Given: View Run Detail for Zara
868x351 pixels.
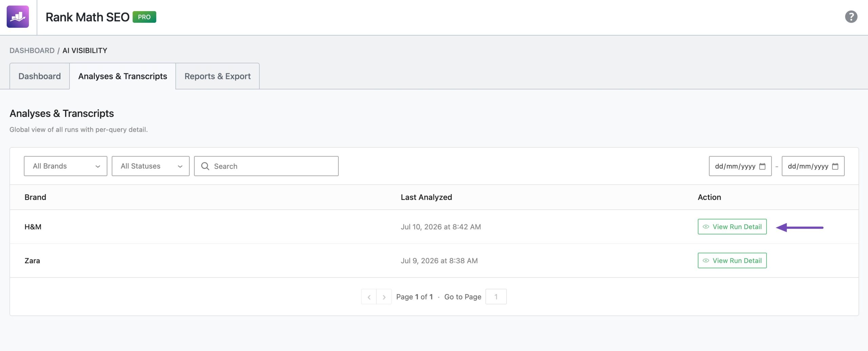Looking at the screenshot, I should pos(732,261).
